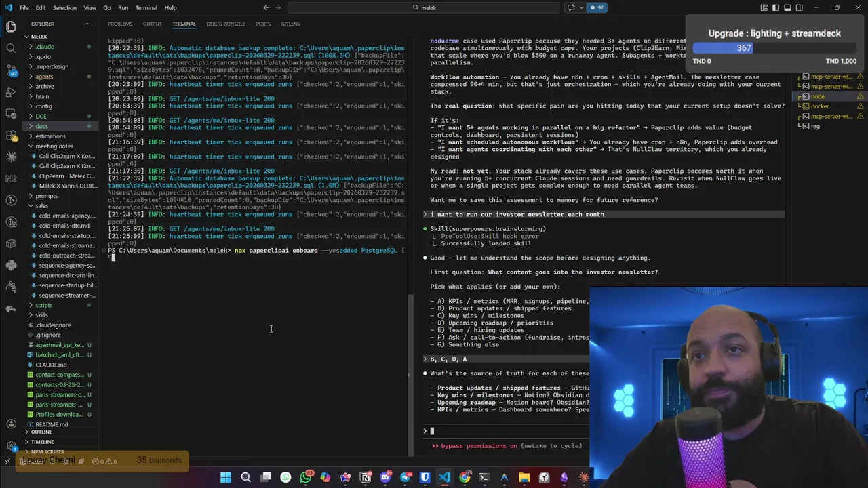Image resolution: width=868 pixels, height=488 pixels.
Task: Open the File menu
Action: click(24, 7)
